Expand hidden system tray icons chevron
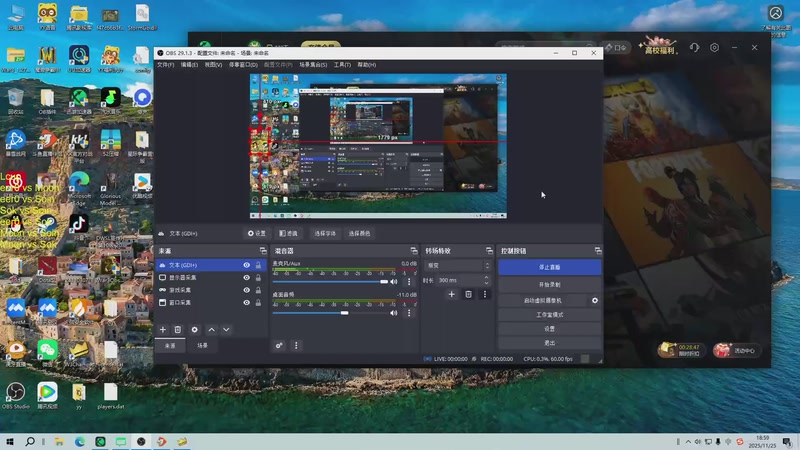 [688, 442]
